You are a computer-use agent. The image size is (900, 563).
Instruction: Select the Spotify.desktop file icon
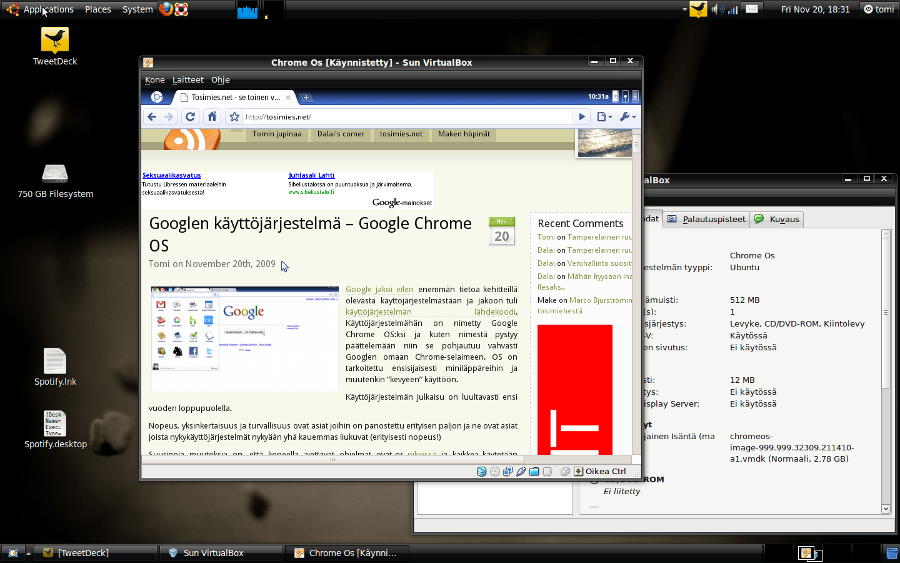55,430
